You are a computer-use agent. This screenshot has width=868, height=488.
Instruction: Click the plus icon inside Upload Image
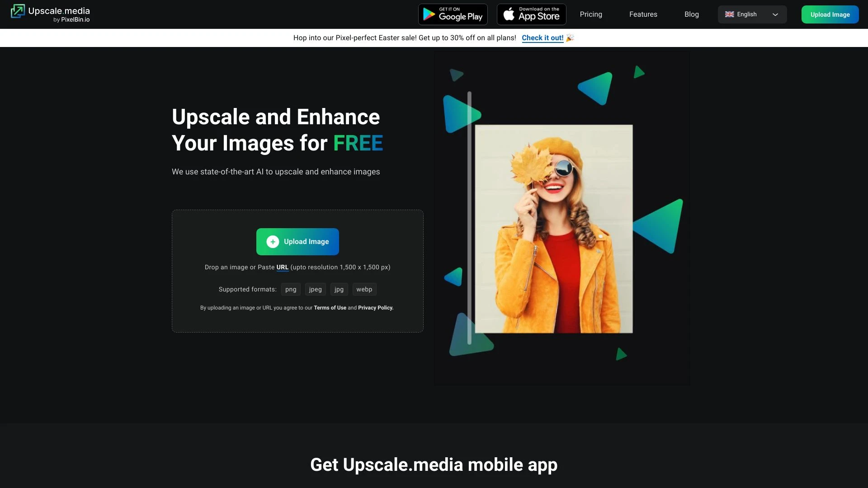273,241
